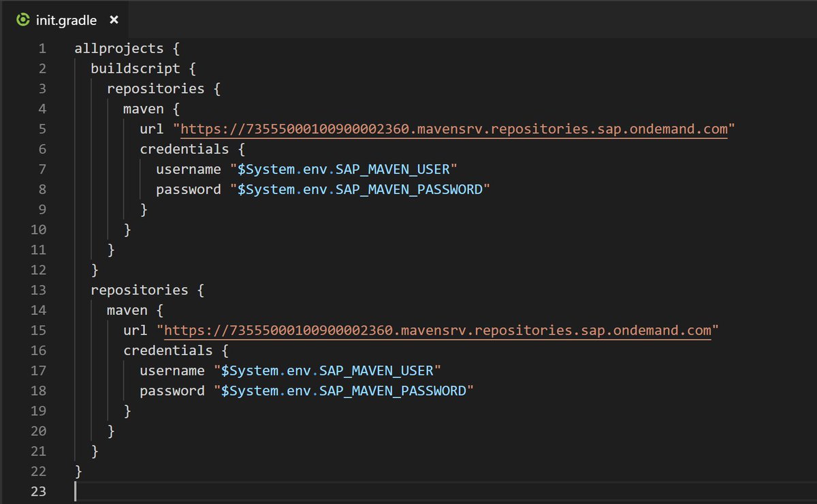Click the SAP_MAVEN_PASSWORD string on line 8
The height and width of the screenshot is (504, 817).
(359, 190)
